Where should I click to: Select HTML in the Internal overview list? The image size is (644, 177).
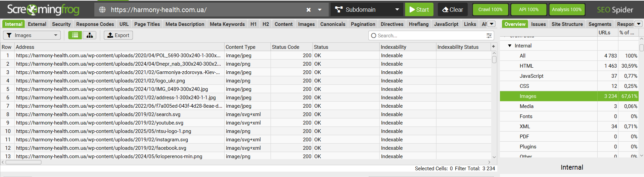click(526, 66)
